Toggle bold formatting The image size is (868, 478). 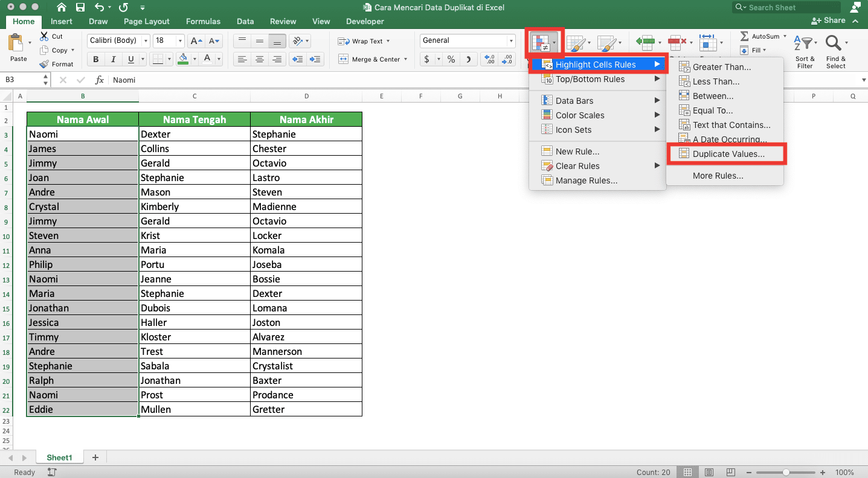[x=95, y=59]
